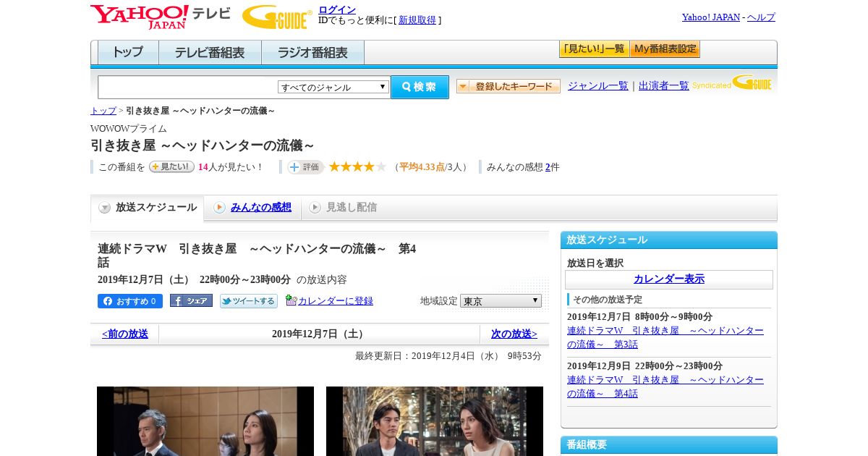Click the 番組概要 panel header
The width and height of the screenshot is (868, 456).
(669, 445)
